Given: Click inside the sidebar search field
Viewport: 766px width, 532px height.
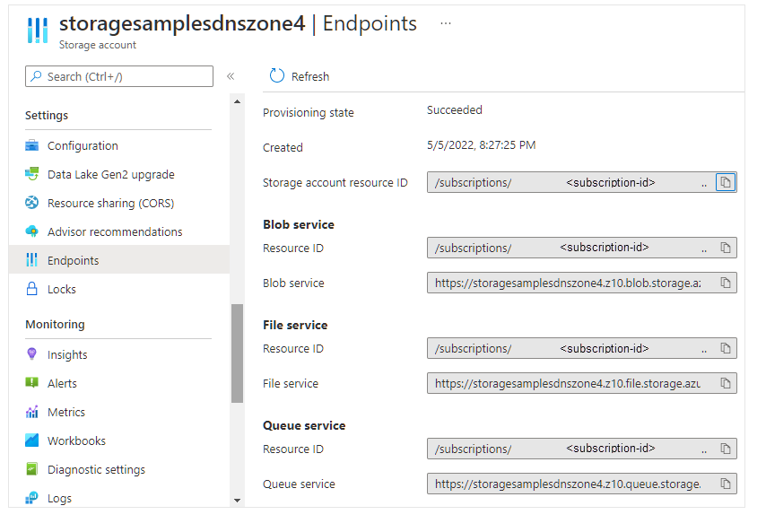Looking at the screenshot, I should 117,76.
